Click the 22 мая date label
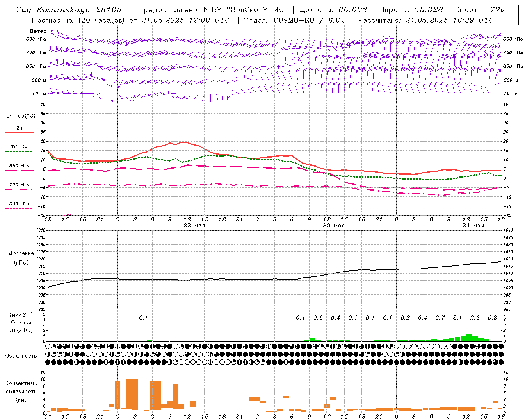Screen dimensions: 525x420 tap(194, 226)
